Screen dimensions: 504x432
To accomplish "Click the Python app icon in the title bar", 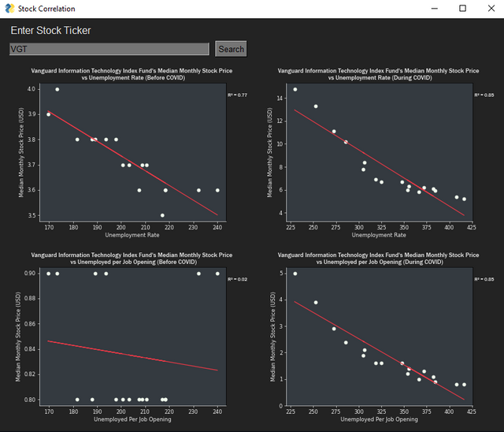I will pos(9,9).
